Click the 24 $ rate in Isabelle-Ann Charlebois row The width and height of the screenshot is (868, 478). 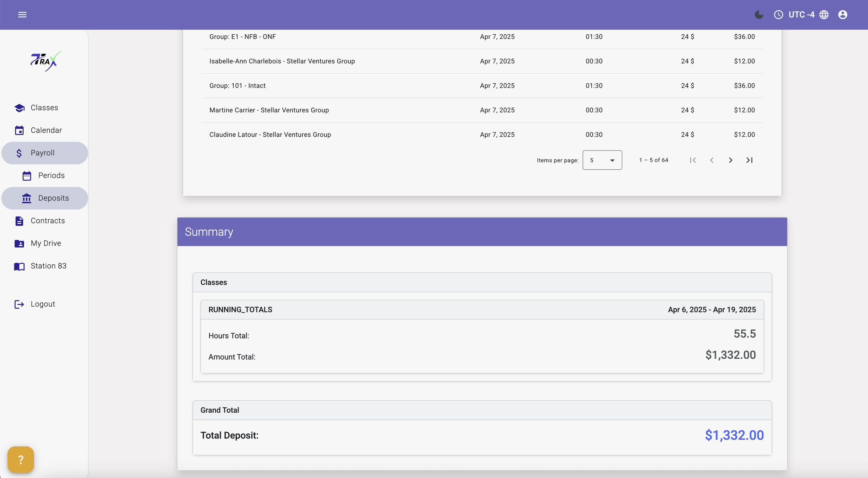point(687,61)
